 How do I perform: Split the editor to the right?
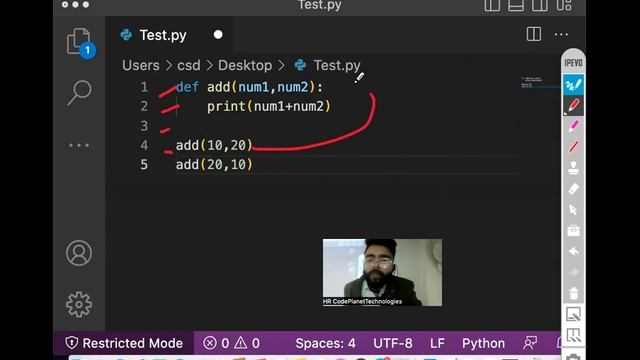(x=533, y=34)
